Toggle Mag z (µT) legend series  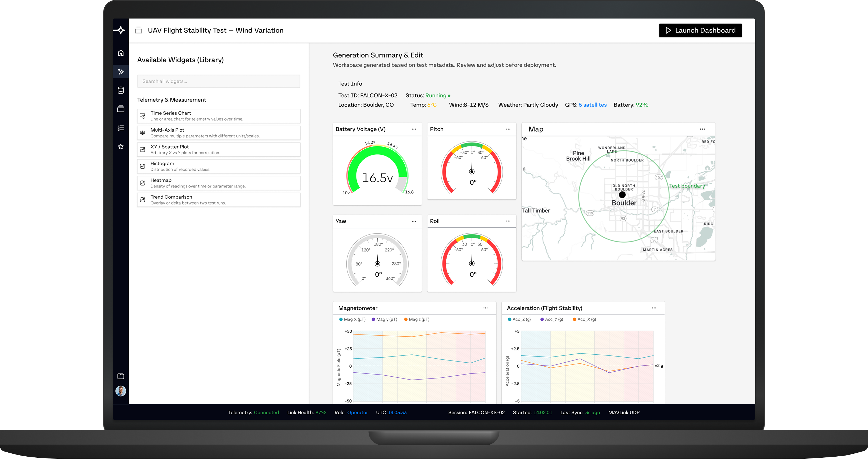tap(417, 319)
